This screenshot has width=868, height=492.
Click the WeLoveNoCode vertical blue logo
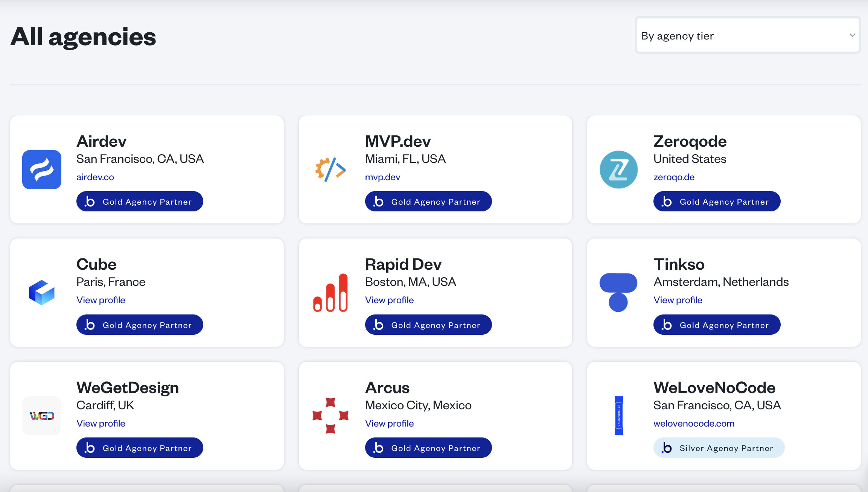click(618, 416)
